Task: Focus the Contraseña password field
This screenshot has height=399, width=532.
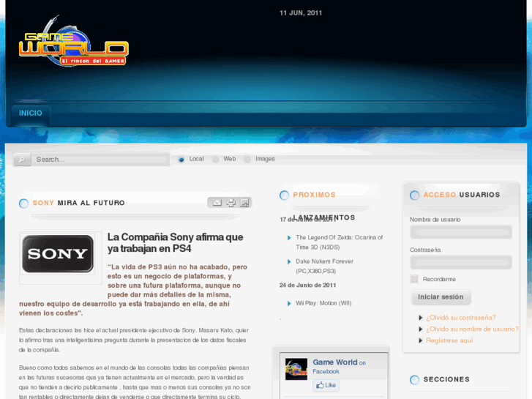Action: coord(461,262)
